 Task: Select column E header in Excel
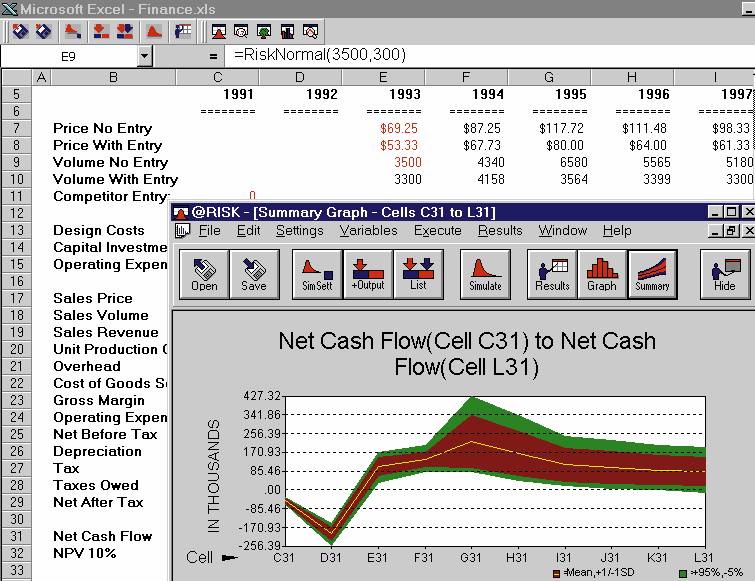[383, 77]
